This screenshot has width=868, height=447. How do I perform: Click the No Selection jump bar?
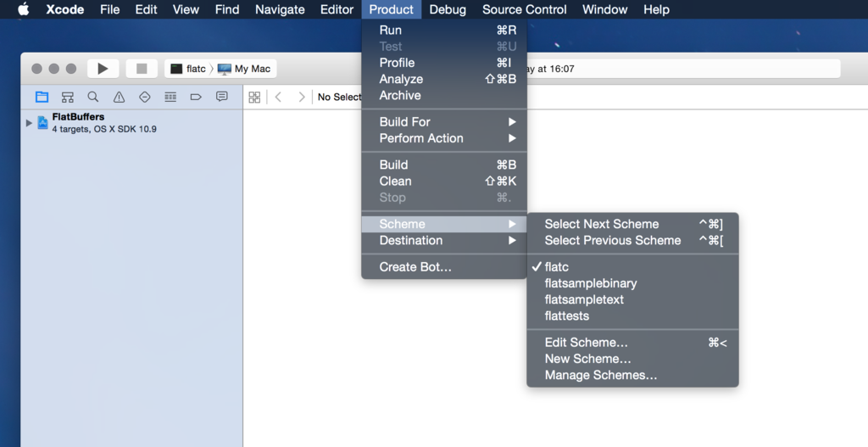339,97
